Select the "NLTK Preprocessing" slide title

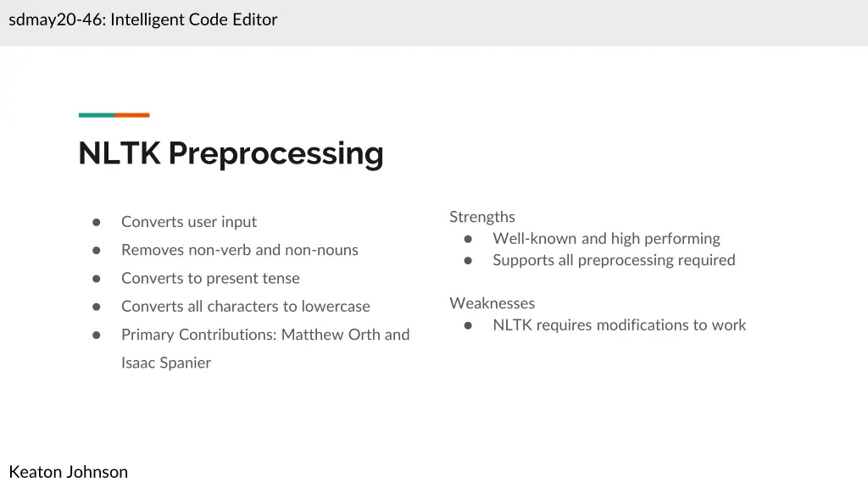point(231,153)
